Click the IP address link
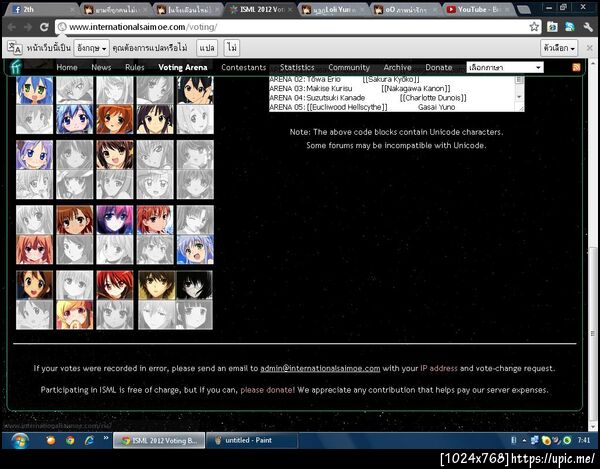This screenshot has width=600, height=469. point(439,368)
